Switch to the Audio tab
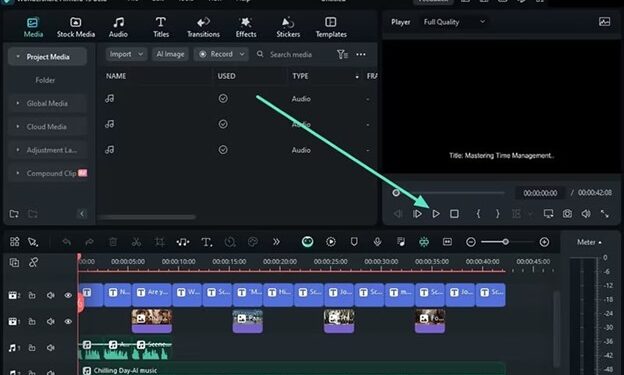Image resolution: width=624 pixels, height=375 pixels. point(118,27)
